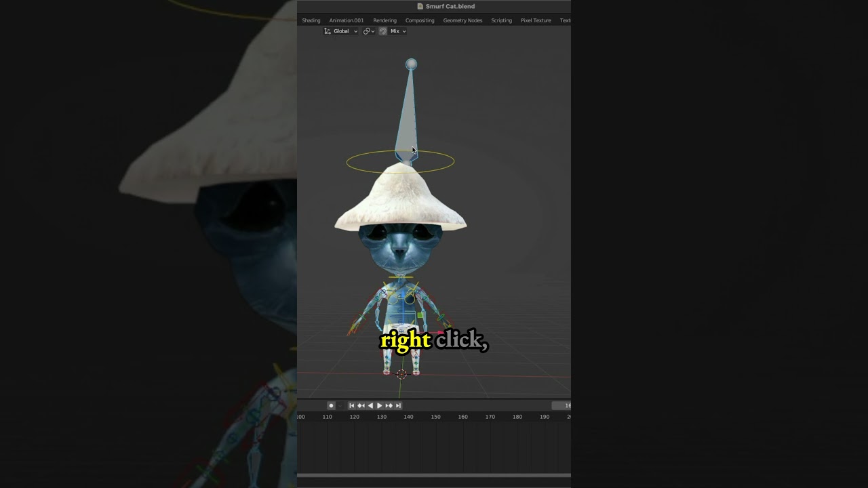Click frame 180 on the timeline ruler

click(517, 417)
